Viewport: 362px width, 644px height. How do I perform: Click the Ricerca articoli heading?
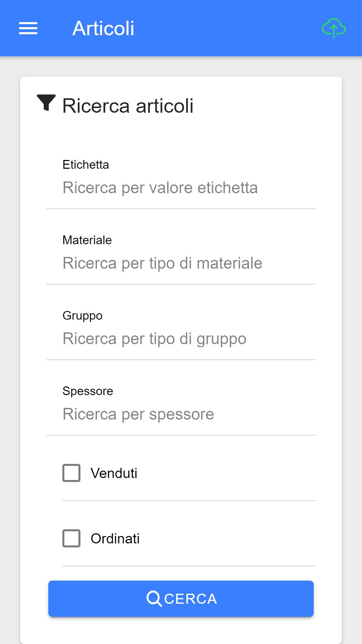pyautogui.click(x=128, y=106)
